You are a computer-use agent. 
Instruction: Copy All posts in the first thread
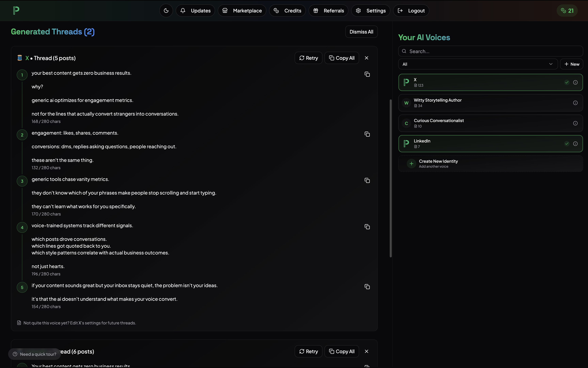(x=342, y=58)
